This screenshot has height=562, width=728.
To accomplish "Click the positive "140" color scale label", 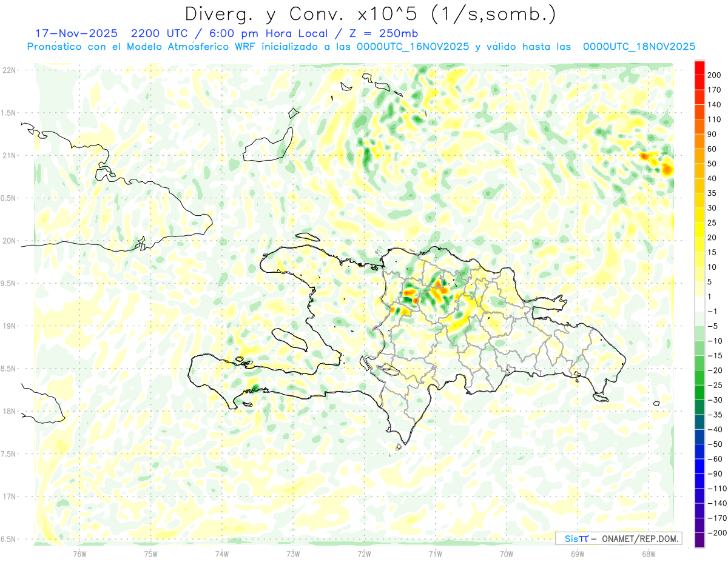I will 715,104.
